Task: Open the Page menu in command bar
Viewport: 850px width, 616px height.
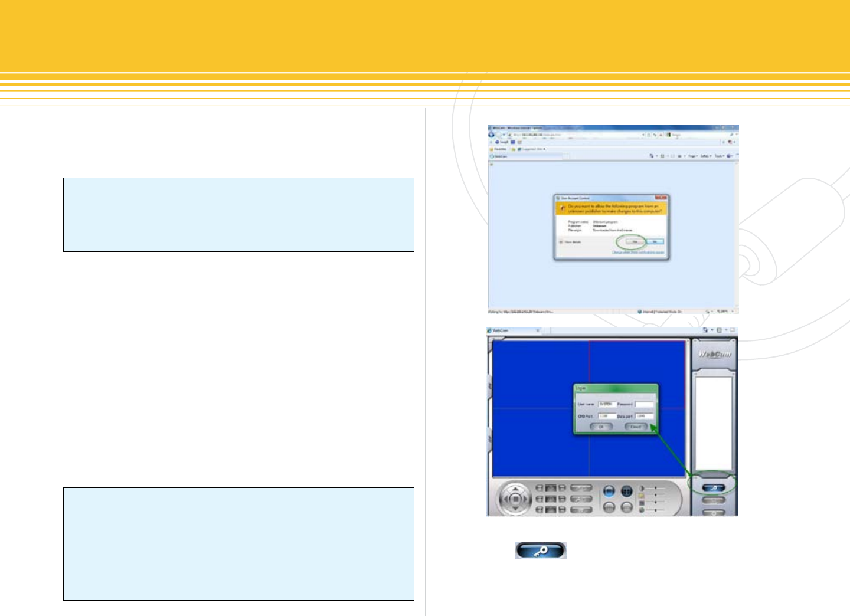Action: pyautogui.click(x=692, y=156)
